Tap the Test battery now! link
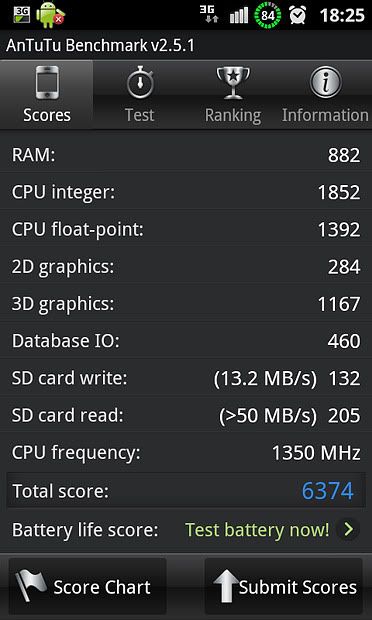The image size is (372, 620). (257, 529)
